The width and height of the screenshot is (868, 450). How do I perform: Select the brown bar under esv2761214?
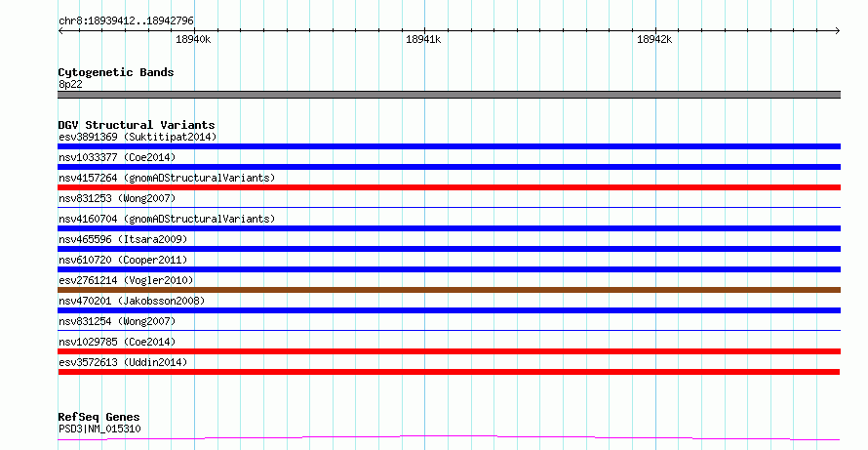point(449,290)
